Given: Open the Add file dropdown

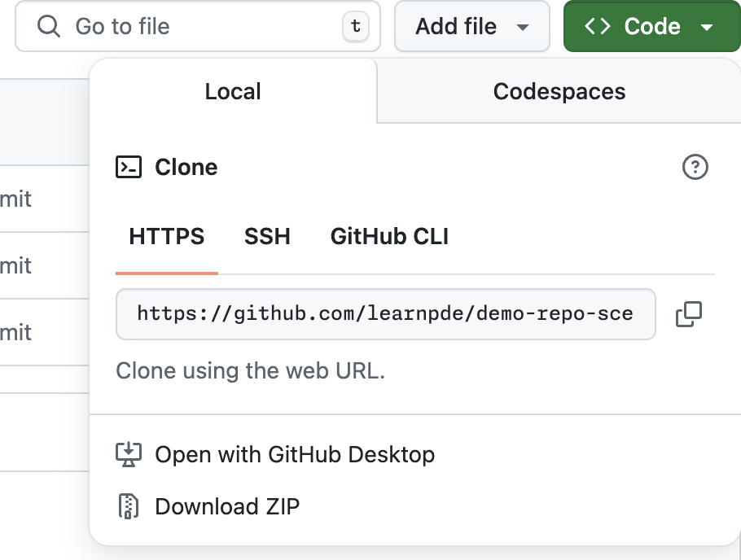Looking at the screenshot, I should (471, 26).
